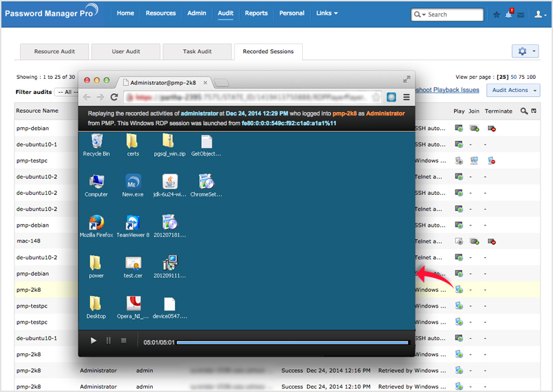Click the playback progress bar
The width and height of the screenshot is (553, 392).
pos(292,343)
